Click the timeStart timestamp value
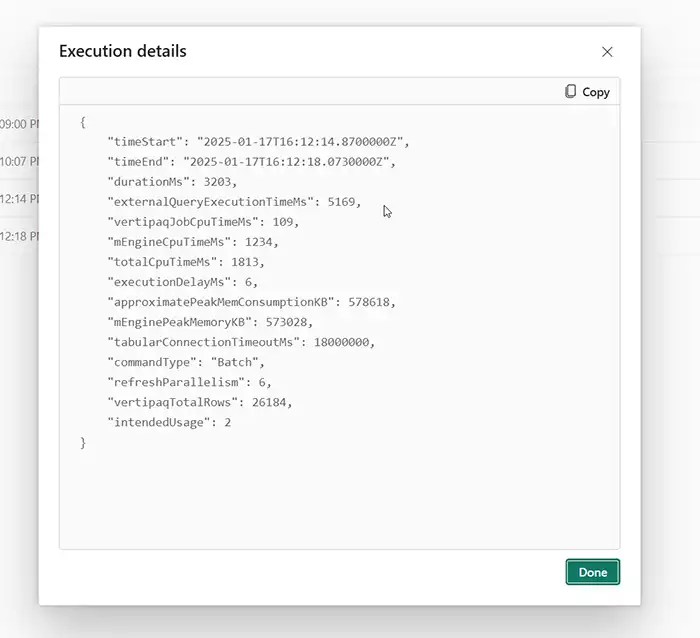Screen dimensions: 700x638 [x=300, y=142]
